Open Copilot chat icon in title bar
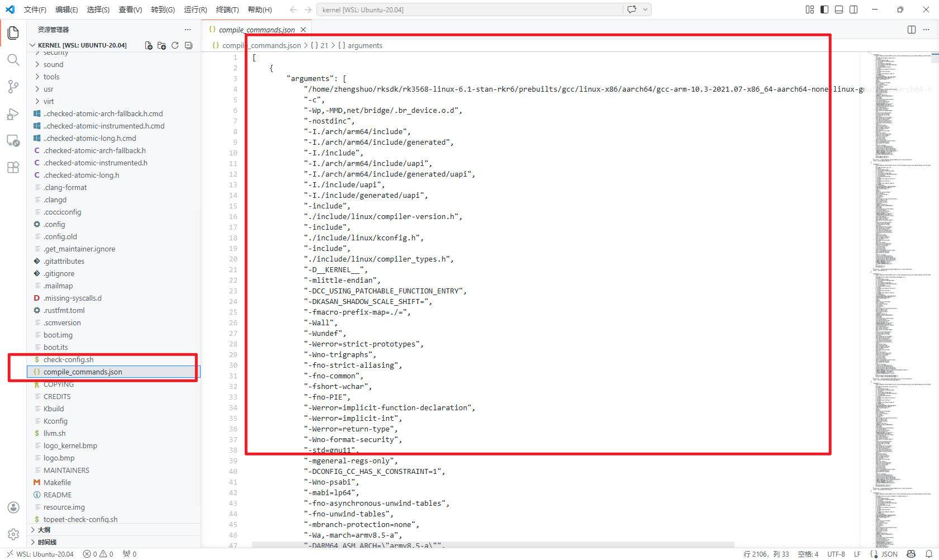This screenshot has height=560, width=939. point(632,10)
